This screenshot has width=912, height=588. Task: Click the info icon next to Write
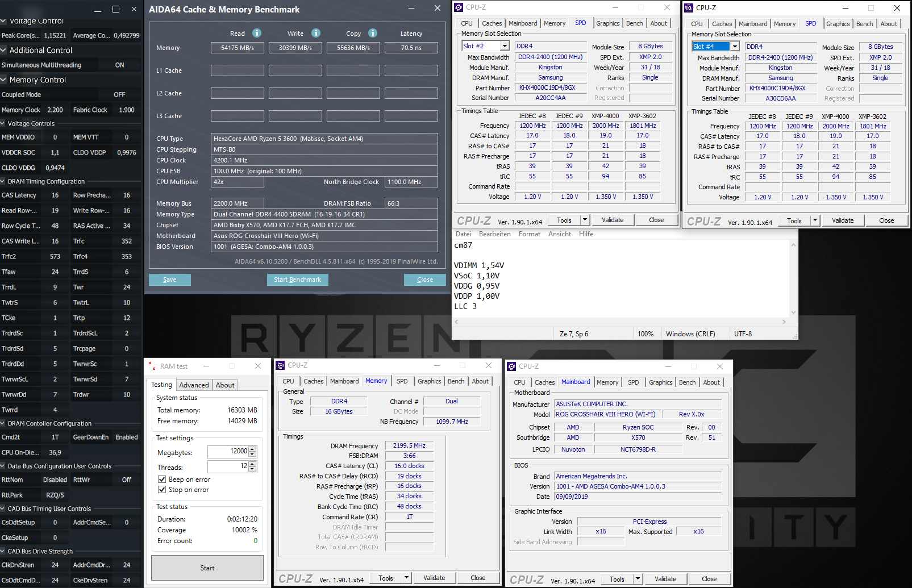316,33
